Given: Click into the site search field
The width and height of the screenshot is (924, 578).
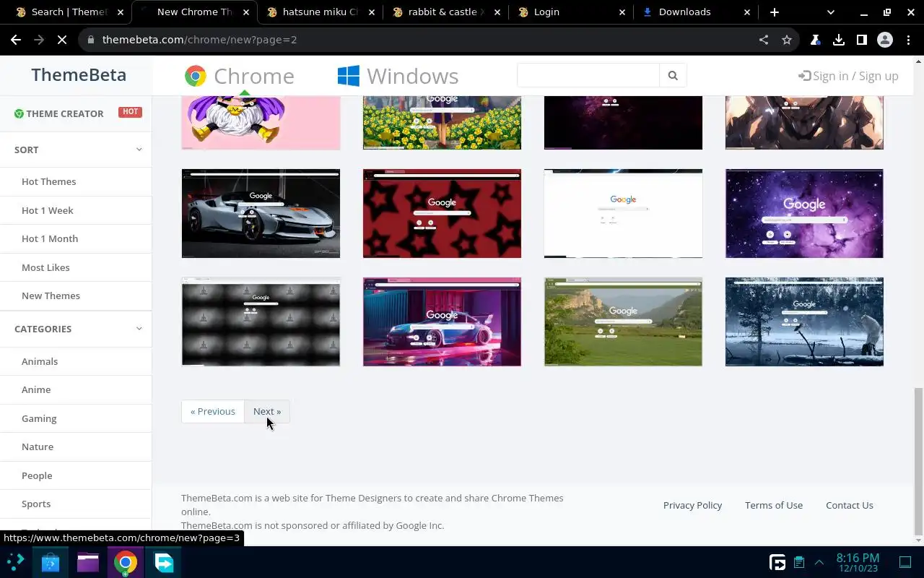Looking at the screenshot, I should [x=588, y=75].
